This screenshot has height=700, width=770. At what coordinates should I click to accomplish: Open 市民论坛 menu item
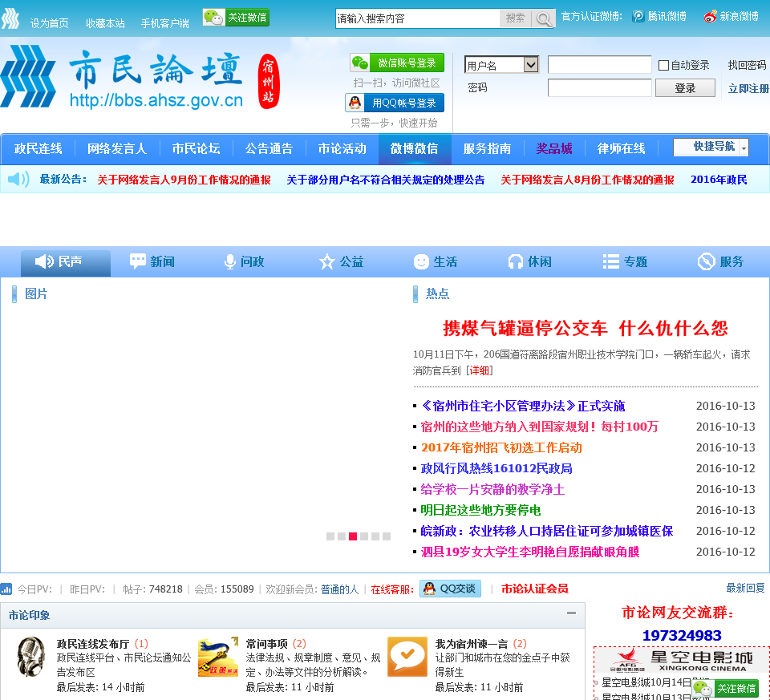[x=196, y=148]
